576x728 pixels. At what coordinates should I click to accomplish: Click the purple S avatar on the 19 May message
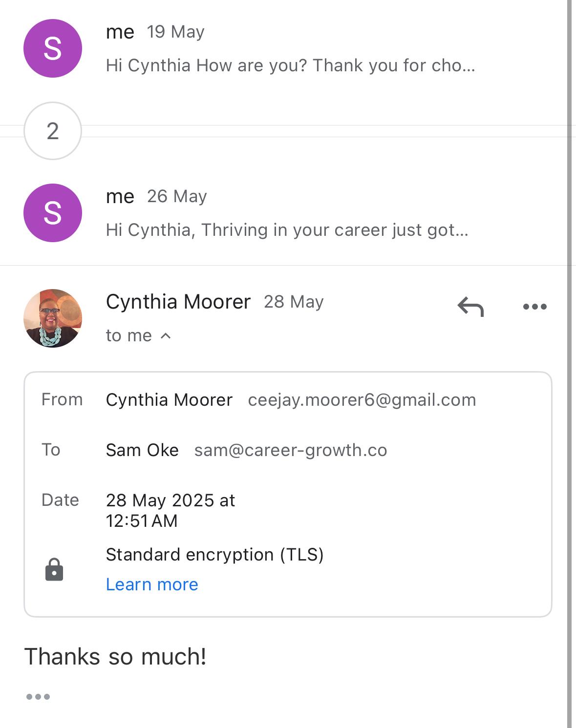[53, 48]
